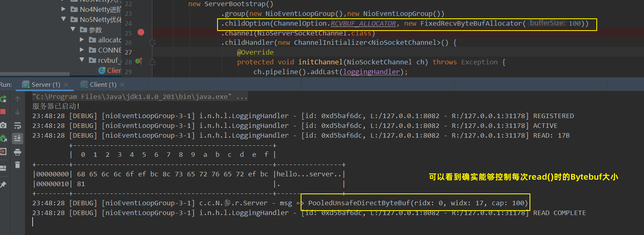Expand the No4Netty folder in project tree
The image size is (644, 235).
(63, 9)
